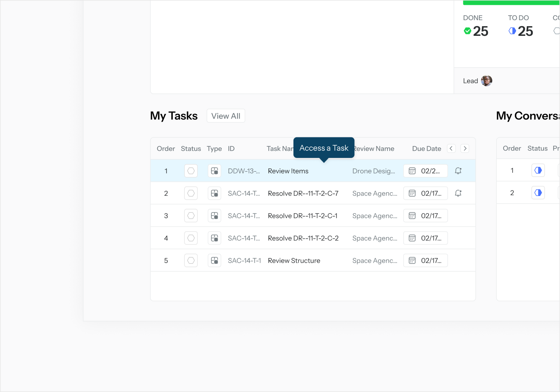The width and height of the screenshot is (560, 392).
Task: Open the Review Structure task
Action: [294, 261]
